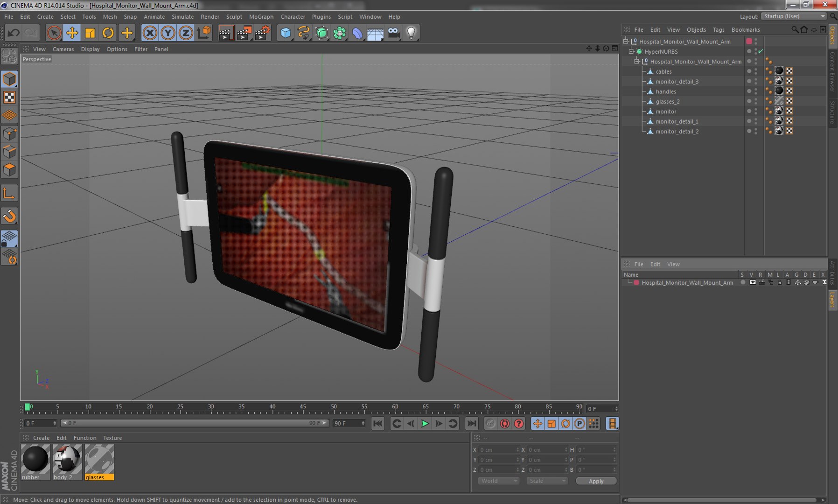Add a floor environment object icon
Viewport: 838px width, 504px height.
(x=375, y=33)
